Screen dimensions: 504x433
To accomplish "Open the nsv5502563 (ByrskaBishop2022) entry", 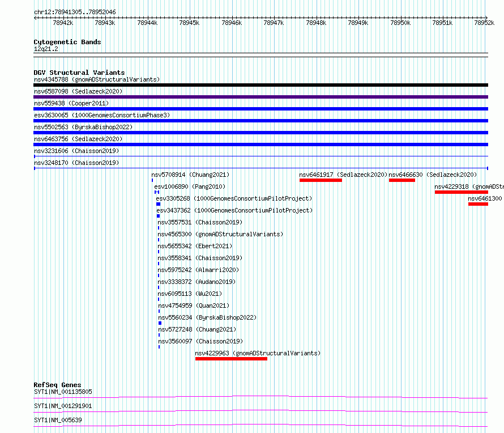I will [83, 127].
